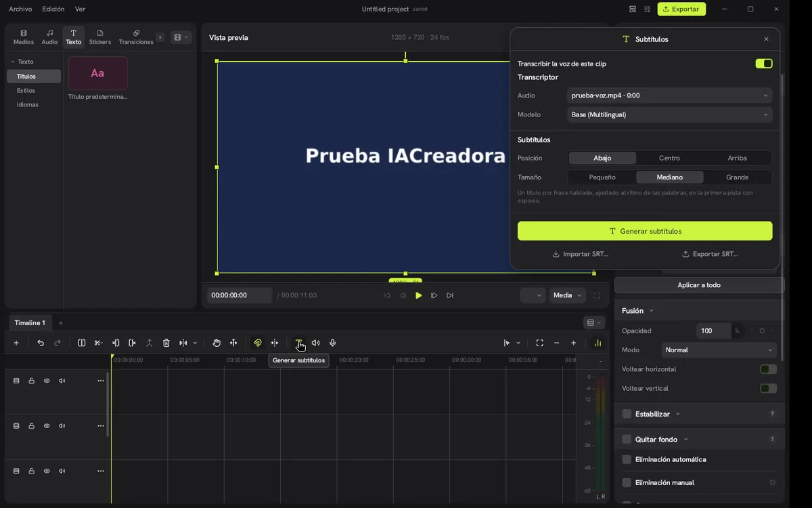Check the Estabilizar checkbox
The image size is (812, 508).
[627, 414]
